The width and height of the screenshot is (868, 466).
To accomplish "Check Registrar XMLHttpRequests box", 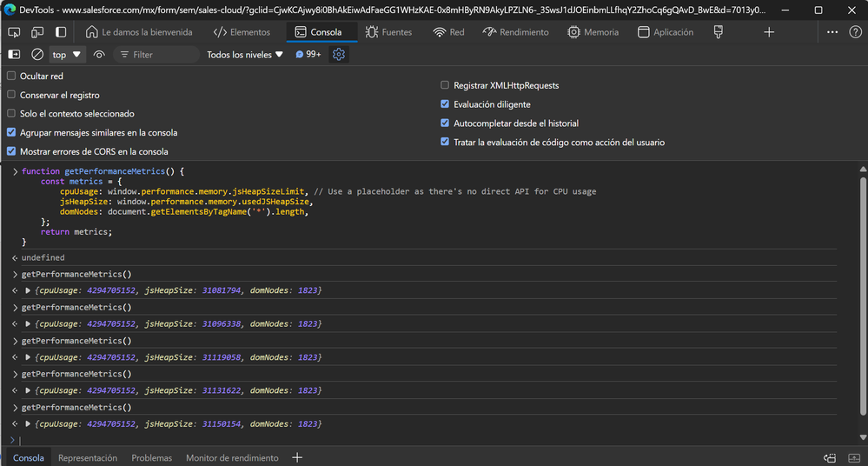I will coord(445,85).
